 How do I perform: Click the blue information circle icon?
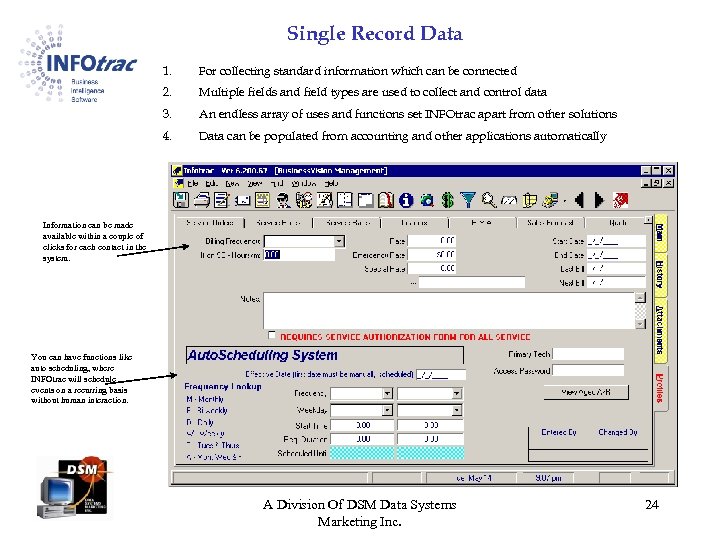(406, 200)
